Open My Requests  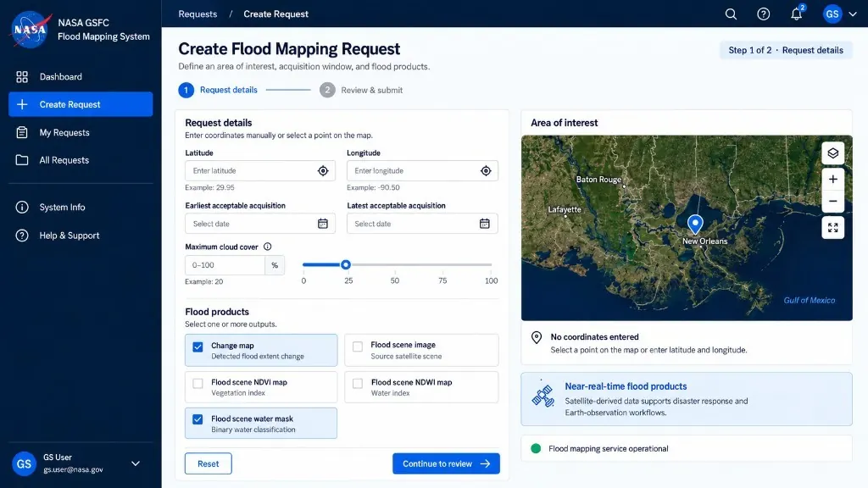click(x=81, y=132)
